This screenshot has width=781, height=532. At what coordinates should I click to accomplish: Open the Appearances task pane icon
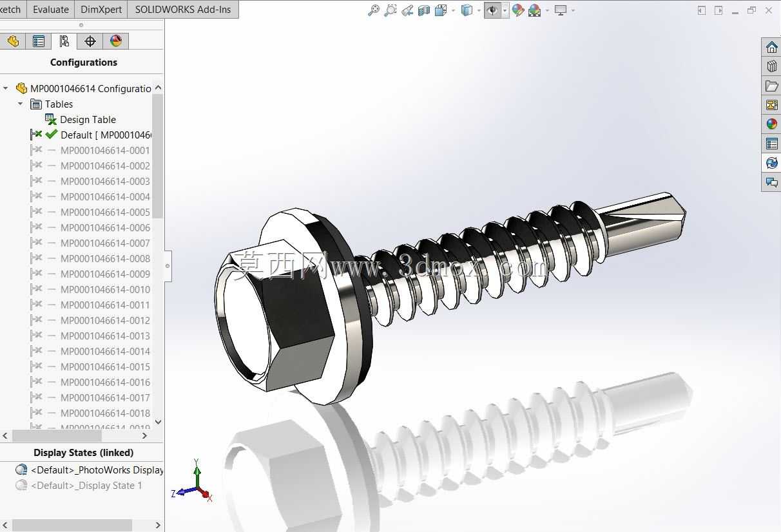771,124
